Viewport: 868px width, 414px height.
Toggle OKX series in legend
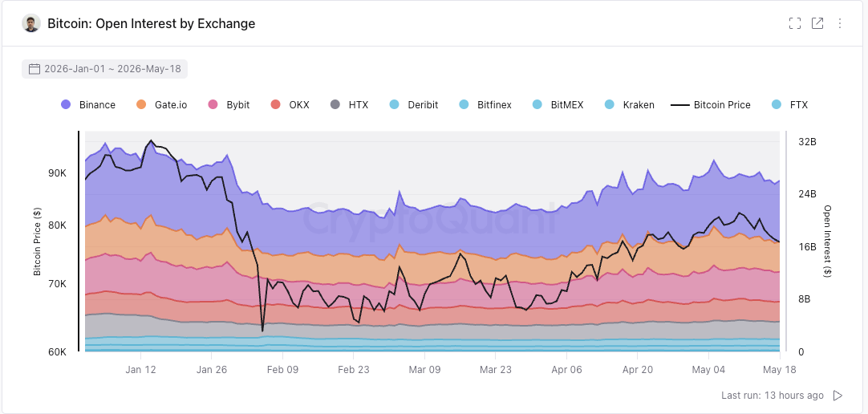(290, 104)
